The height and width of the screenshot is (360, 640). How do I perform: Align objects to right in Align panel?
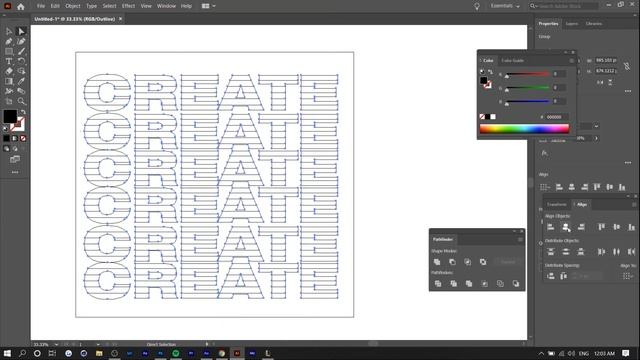point(581,227)
